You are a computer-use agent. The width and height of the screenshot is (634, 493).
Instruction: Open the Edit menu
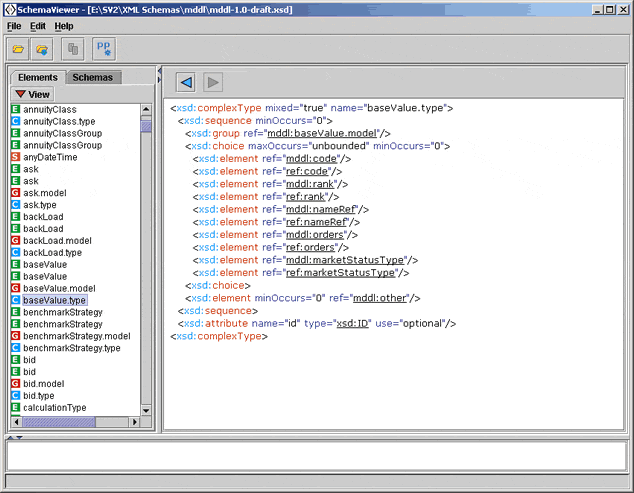(38, 26)
